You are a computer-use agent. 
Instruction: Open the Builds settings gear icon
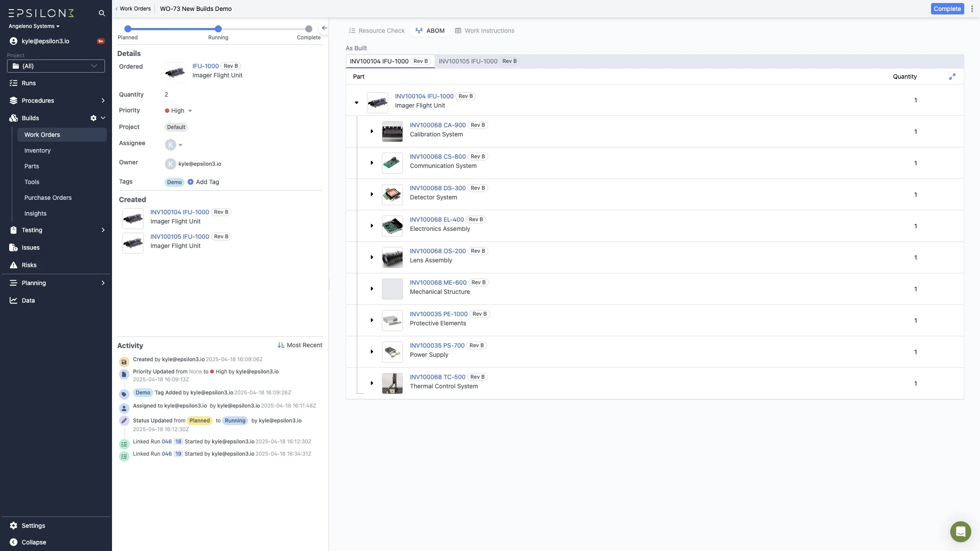click(93, 118)
